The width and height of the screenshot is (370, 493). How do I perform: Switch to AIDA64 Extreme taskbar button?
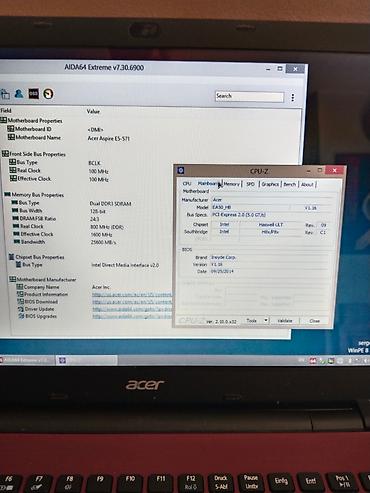(27, 360)
